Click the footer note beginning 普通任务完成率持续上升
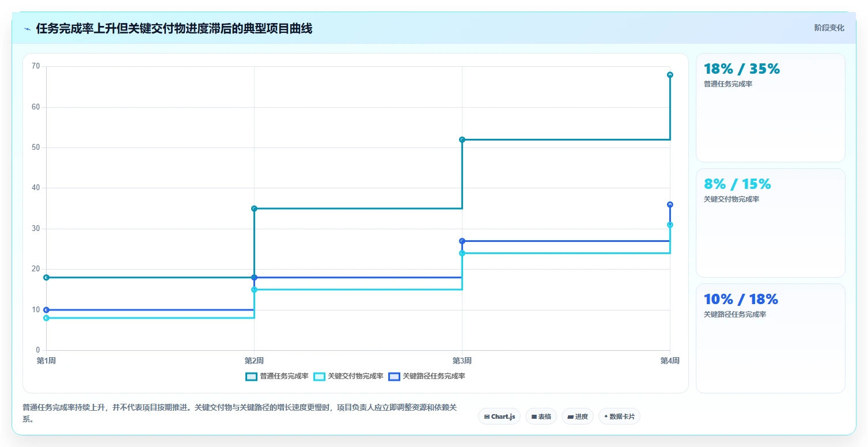 [240, 413]
